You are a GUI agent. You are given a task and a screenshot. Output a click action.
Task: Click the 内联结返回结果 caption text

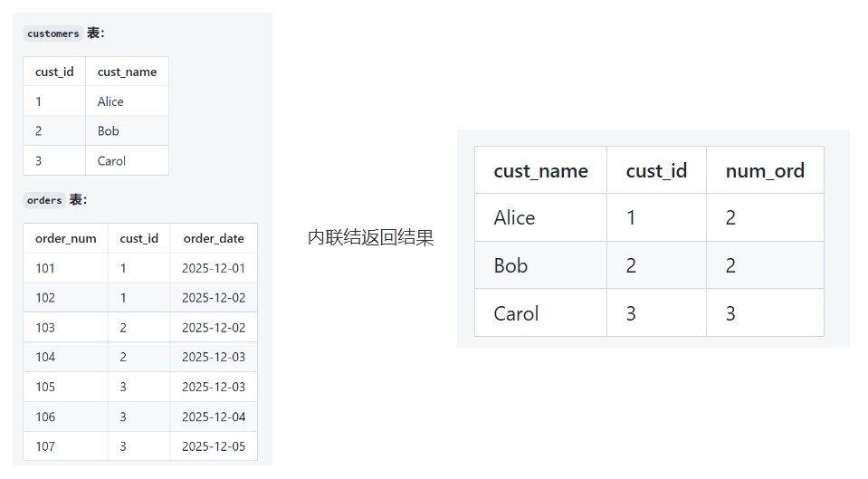(371, 238)
